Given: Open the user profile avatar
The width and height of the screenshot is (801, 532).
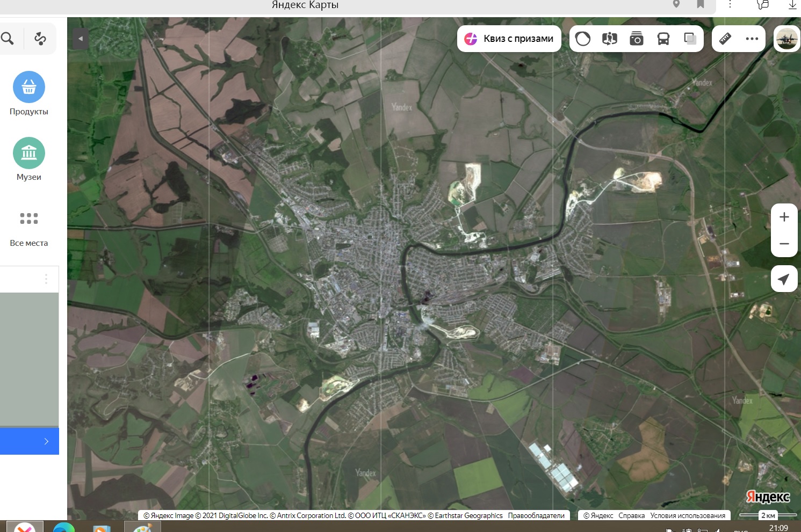Looking at the screenshot, I should 787,39.
